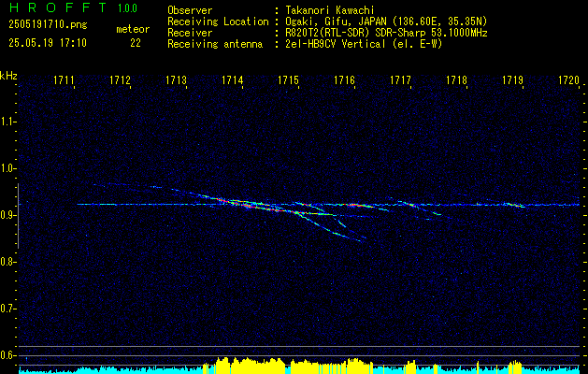
Task: Click the Receiving antenna label
Action: click(x=215, y=44)
